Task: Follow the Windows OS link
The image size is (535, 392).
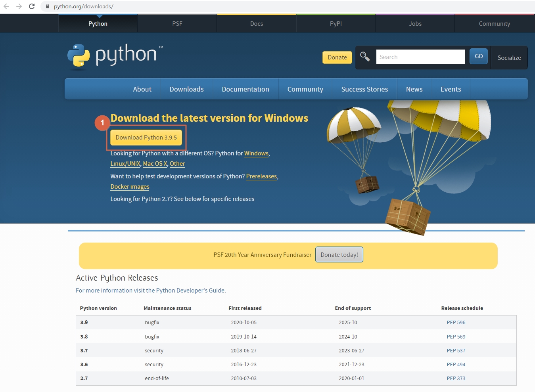Action: (256, 153)
